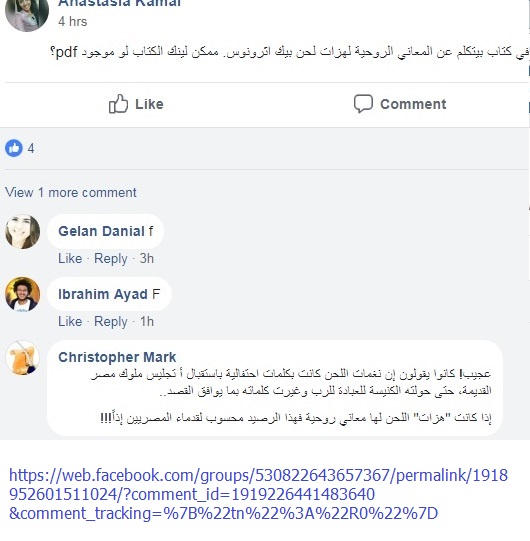Open Ibrahim Ayad's avatar photo

click(23, 294)
